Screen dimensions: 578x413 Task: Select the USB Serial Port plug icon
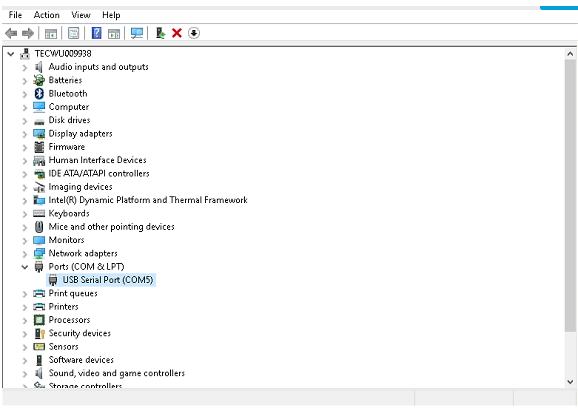[53, 280]
